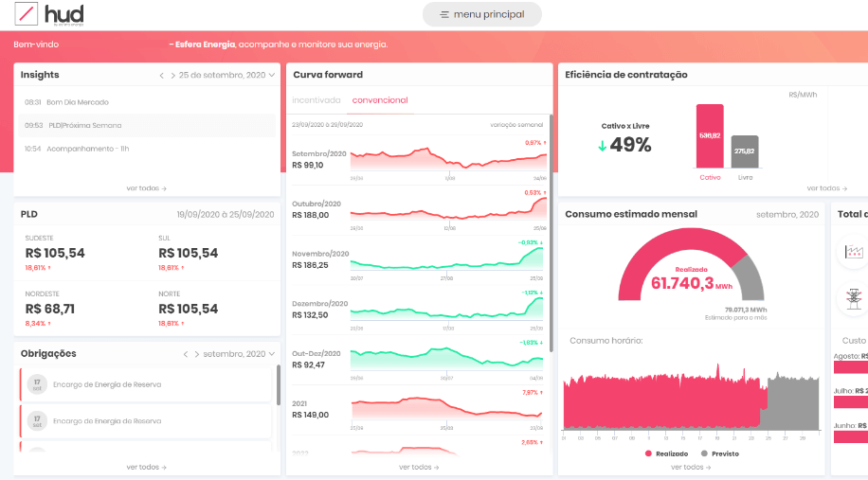The height and width of the screenshot is (480, 868).
Task: Expand the Obrigações month dropdown
Action: (x=272, y=354)
